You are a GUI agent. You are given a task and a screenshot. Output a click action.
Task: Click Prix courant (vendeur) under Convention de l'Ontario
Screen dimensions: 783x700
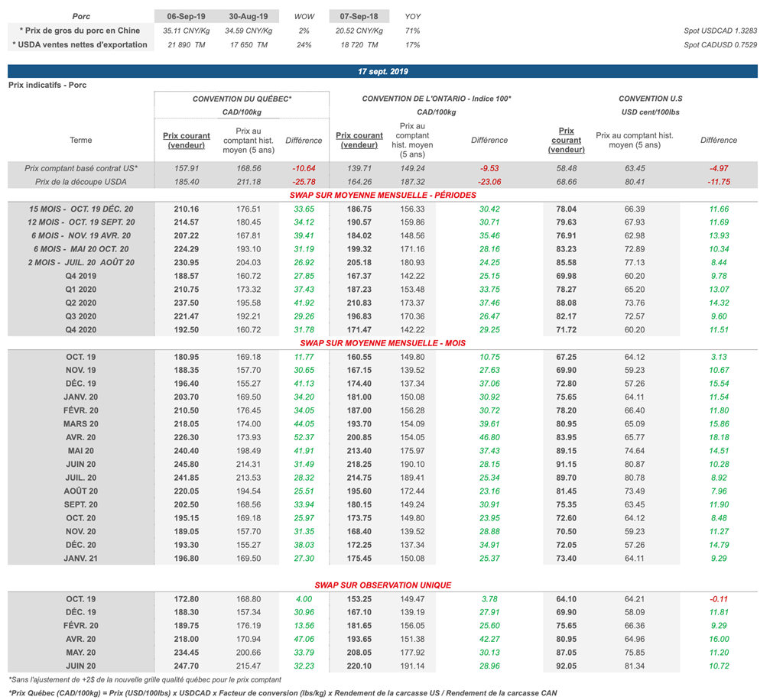tap(359, 141)
